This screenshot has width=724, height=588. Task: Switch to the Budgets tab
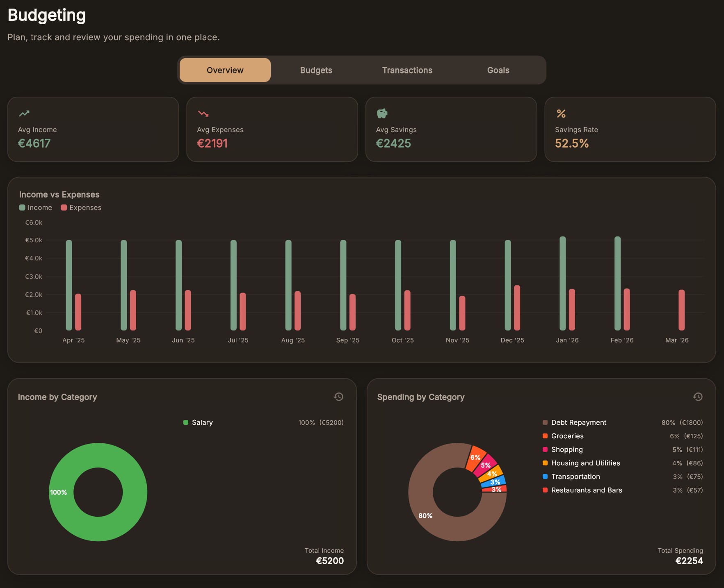pos(316,70)
